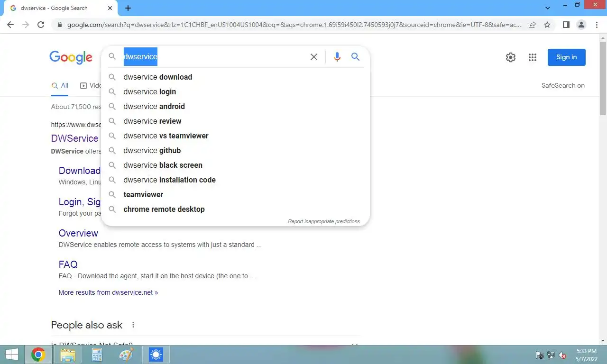Bookmark this page with the star icon
The height and width of the screenshot is (364, 607).
click(x=547, y=25)
